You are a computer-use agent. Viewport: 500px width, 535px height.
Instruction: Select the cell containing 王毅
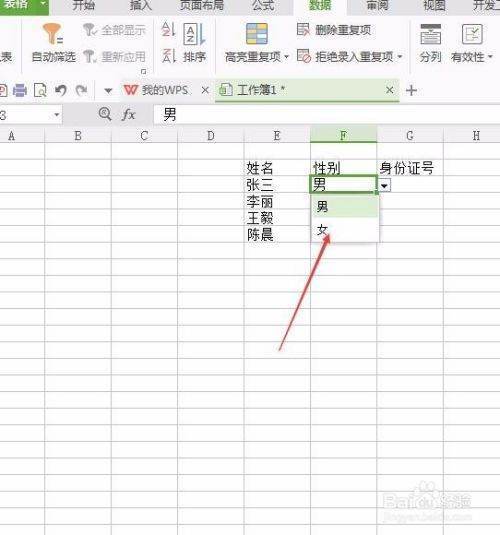pyautogui.click(x=277, y=218)
